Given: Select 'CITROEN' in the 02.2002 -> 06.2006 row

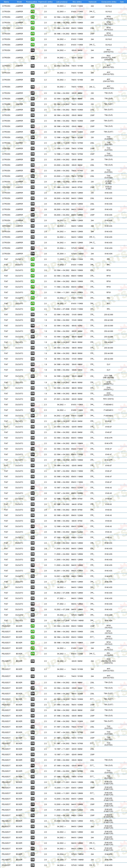Looking at the screenshot, I should 6,66.
